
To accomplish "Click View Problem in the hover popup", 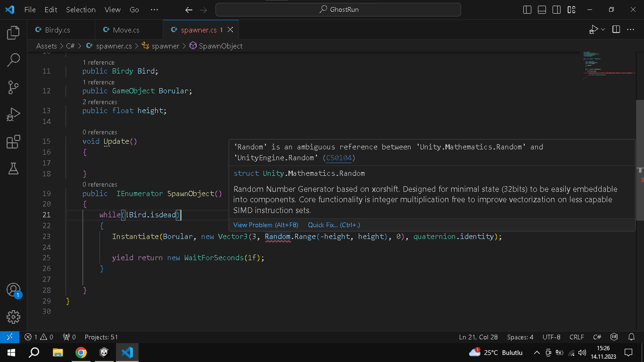I will [x=266, y=225].
